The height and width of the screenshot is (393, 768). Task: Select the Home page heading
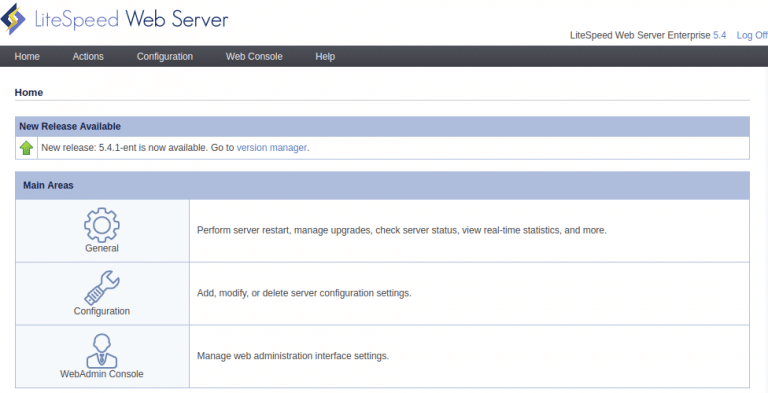coord(29,93)
